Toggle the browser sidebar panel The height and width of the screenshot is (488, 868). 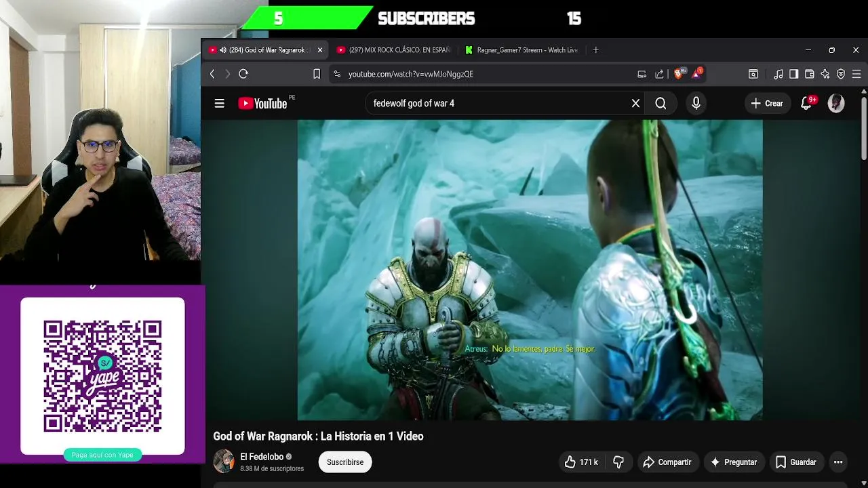click(x=793, y=74)
